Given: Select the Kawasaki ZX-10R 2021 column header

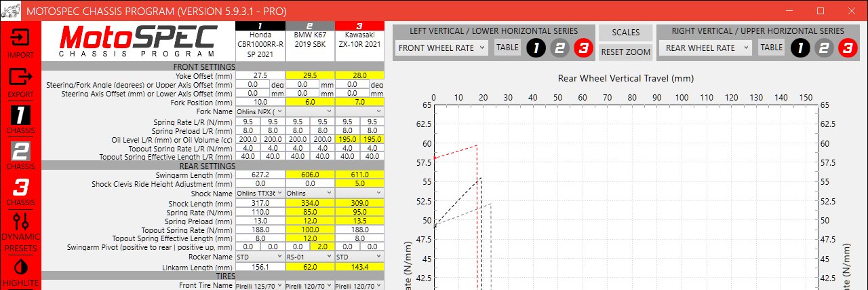Looking at the screenshot, I should pos(359,41).
